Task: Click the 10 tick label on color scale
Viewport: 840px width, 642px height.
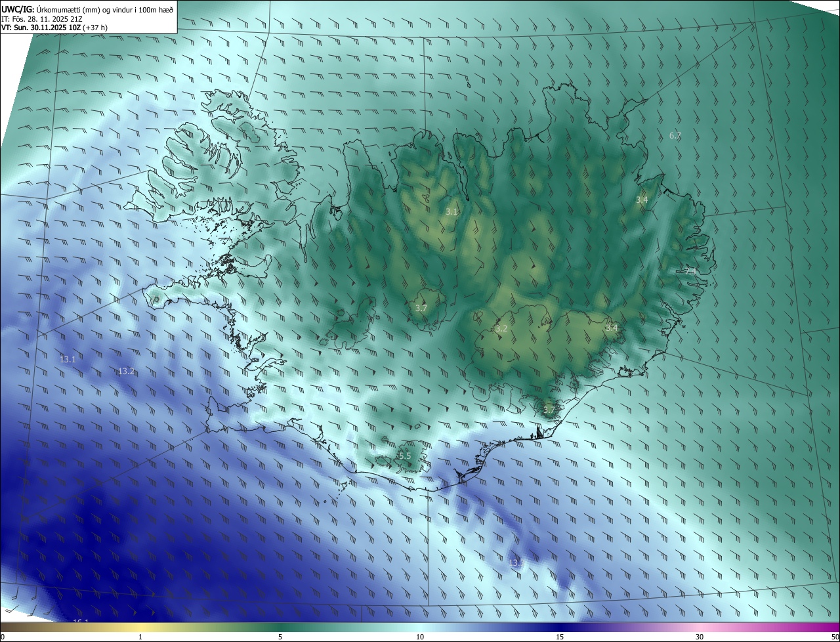Action: (420, 637)
